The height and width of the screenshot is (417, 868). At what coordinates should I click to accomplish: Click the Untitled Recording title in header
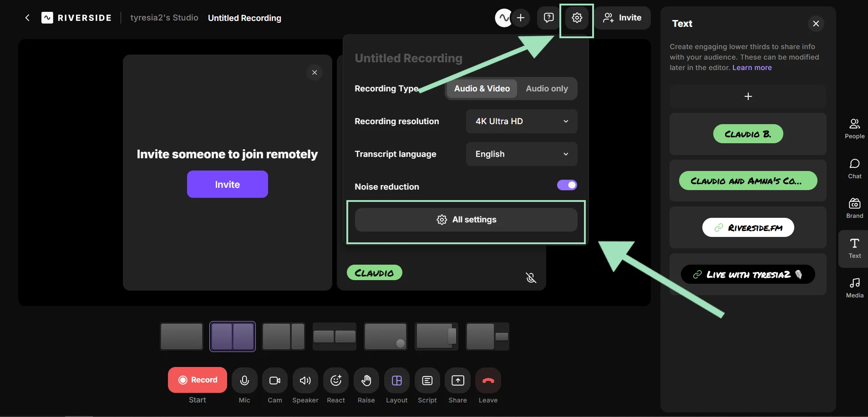(x=244, y=18)
